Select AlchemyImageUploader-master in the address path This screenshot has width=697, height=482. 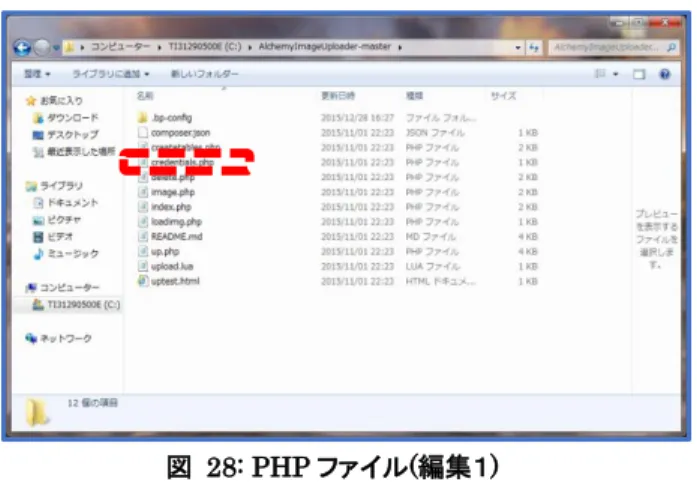(x=324, y=46)
